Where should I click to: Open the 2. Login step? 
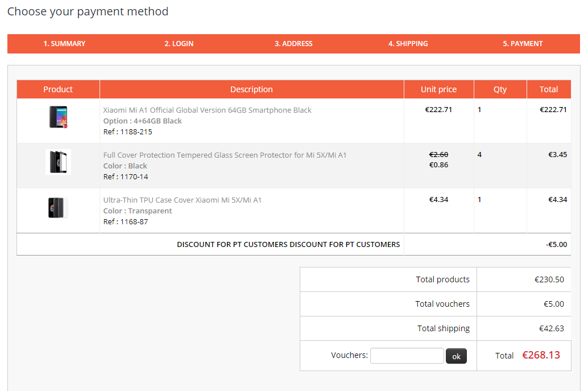pos(179,44)
